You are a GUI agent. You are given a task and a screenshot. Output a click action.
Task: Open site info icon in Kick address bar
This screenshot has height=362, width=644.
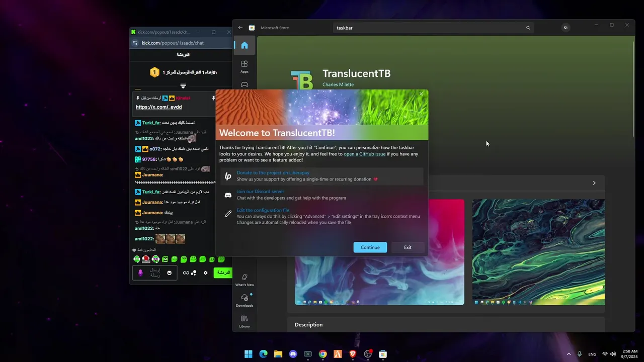[x=135, y=43]
